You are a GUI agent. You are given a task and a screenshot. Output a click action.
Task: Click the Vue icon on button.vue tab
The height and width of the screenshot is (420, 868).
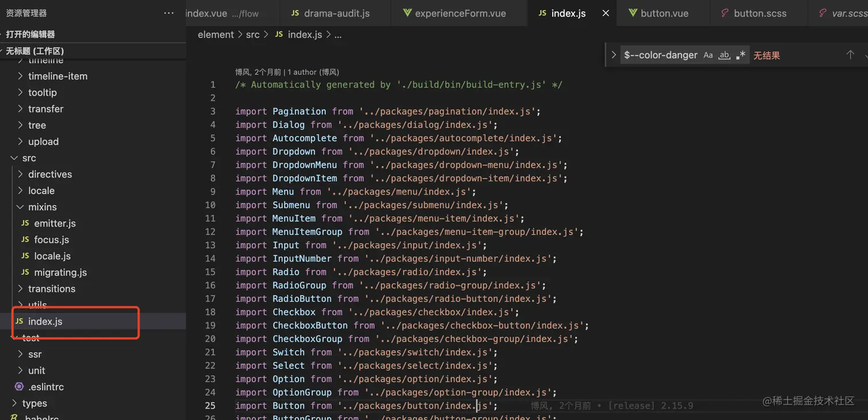coord(633,13)
